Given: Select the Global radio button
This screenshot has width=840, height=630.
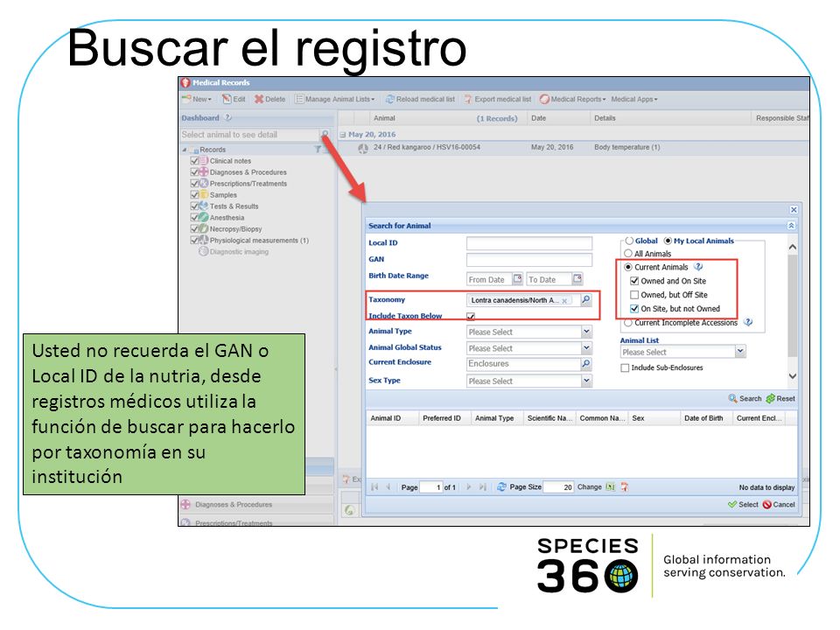Looking at the screenshot, I should click(629, 241).
